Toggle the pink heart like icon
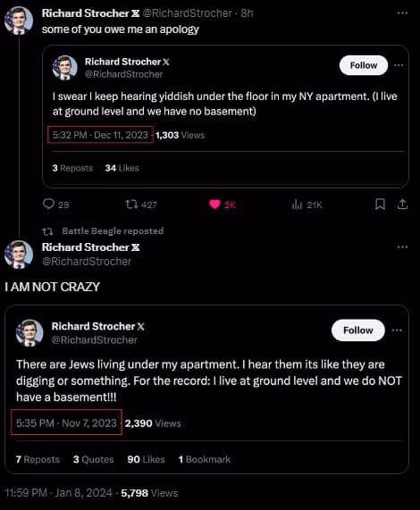 [214, 205]
